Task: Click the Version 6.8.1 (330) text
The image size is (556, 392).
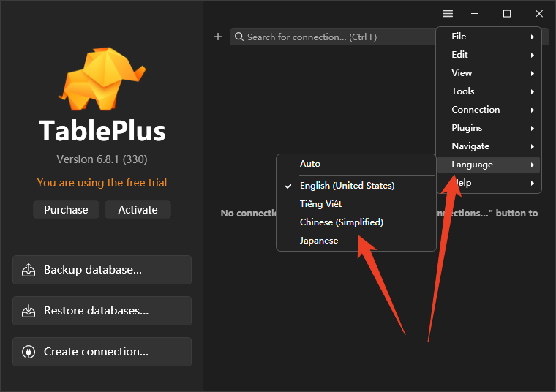Action: point(102,159)
